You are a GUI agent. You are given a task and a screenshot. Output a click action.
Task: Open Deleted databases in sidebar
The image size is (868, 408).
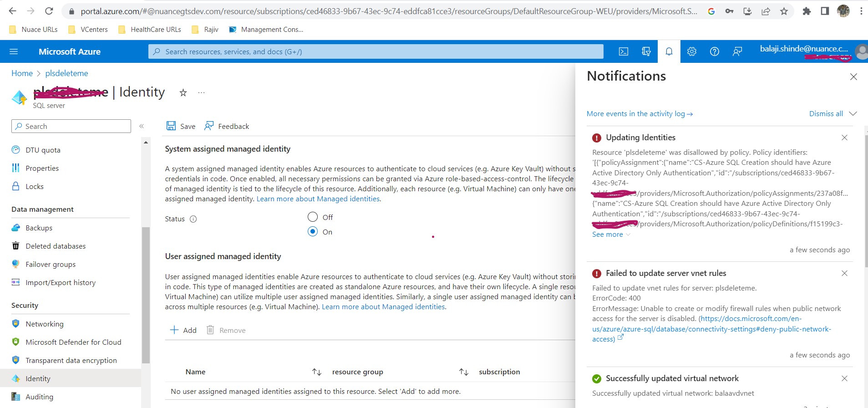click(56, 246)
